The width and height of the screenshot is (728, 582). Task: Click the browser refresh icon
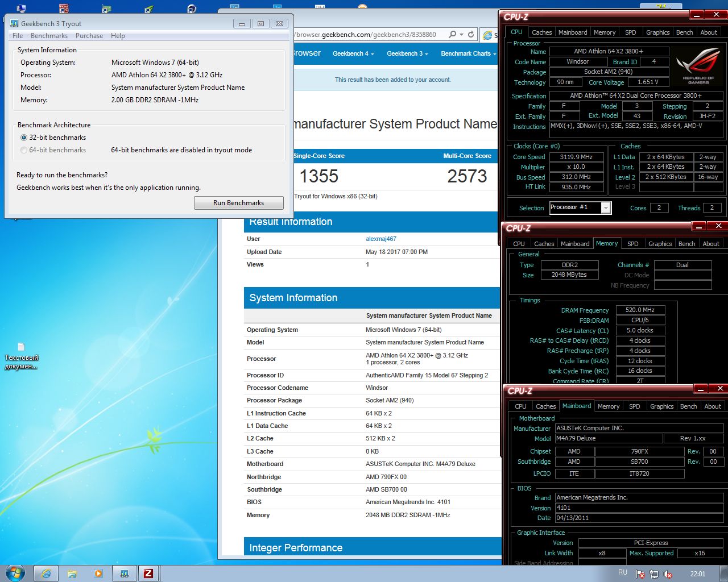click(x=471, y=35)
